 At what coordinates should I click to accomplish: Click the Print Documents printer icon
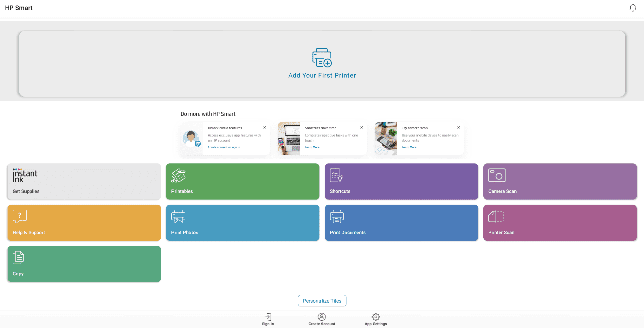[x=337, y=217]
